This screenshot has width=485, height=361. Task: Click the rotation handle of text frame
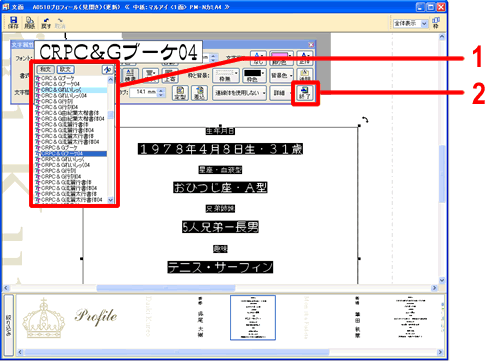pyautogui.click(x=365, y=120)
